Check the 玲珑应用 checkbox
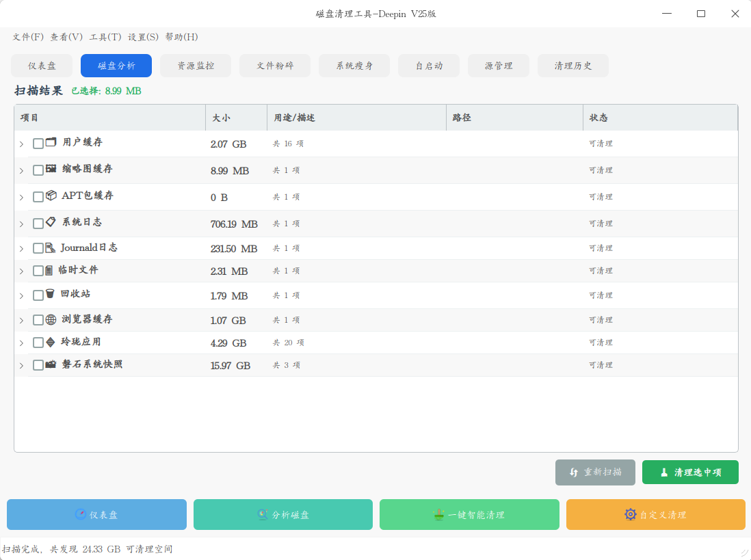 pyautogui.click(x=38, y=343)
